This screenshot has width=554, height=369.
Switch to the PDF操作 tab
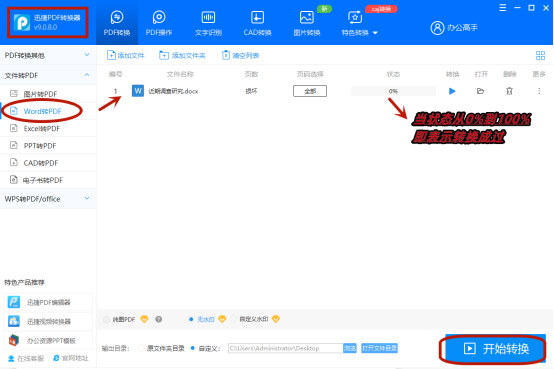pyautogui.click(x=159, y=23)
